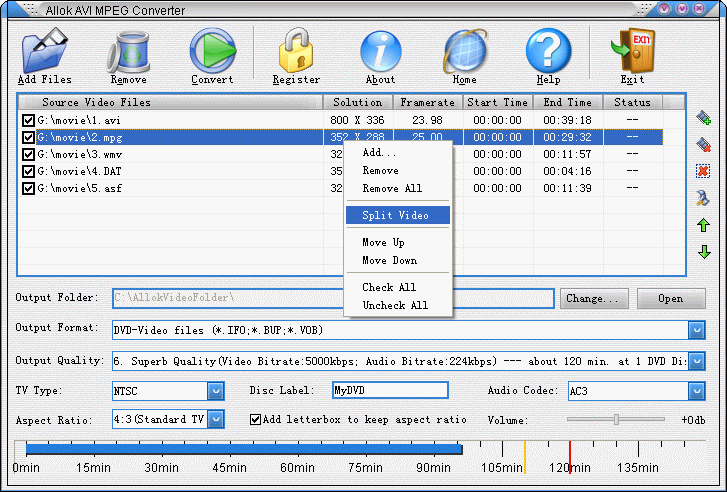Image resolution: width=727 pixels, height=492 pixels.
Task: Click the 00:11:57 end time cell
Action: (x=568, y=154)
